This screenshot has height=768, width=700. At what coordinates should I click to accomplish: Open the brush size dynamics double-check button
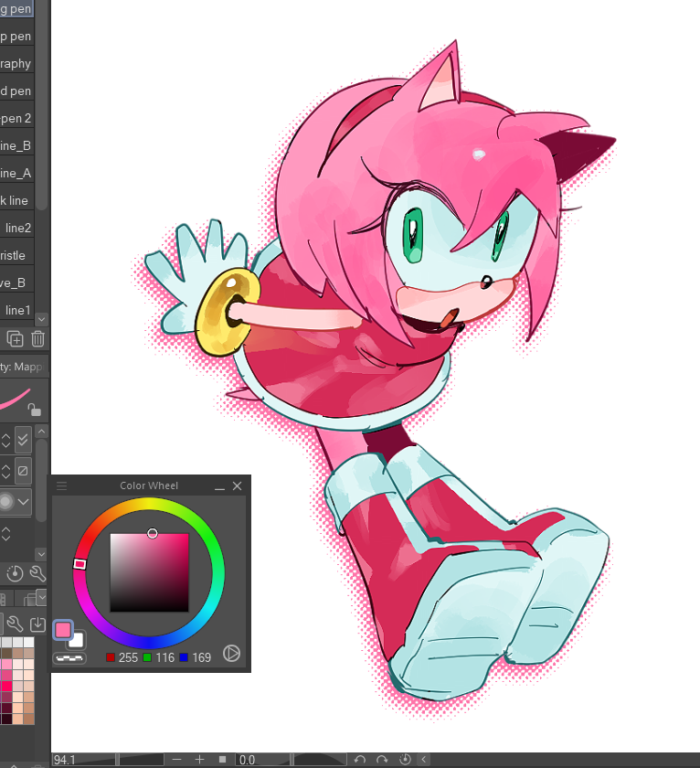[x=23, y=440]
